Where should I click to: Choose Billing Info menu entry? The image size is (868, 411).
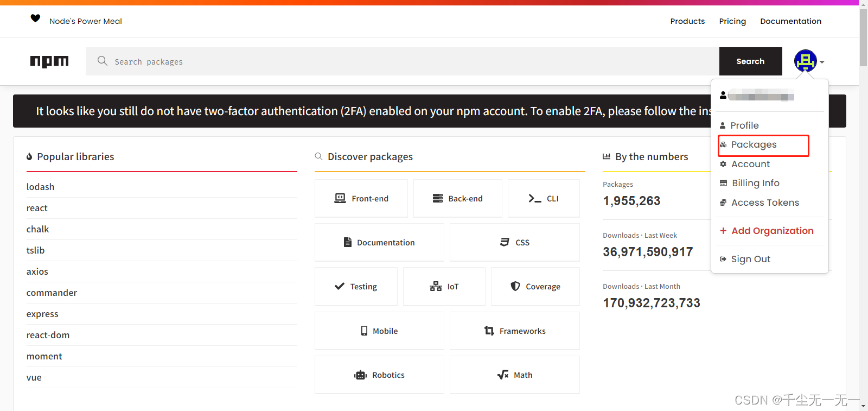pos(755,183)
